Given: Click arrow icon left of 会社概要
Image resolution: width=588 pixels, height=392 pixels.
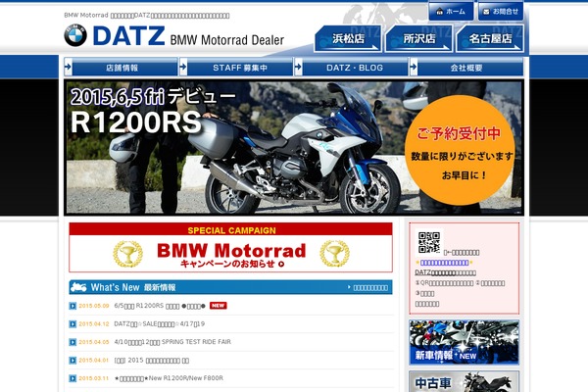Looking at the screenshot, I should point(414,68).
